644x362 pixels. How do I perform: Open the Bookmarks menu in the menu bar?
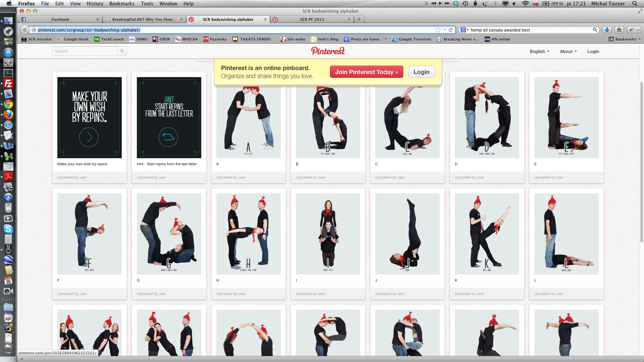click(122, 3)
